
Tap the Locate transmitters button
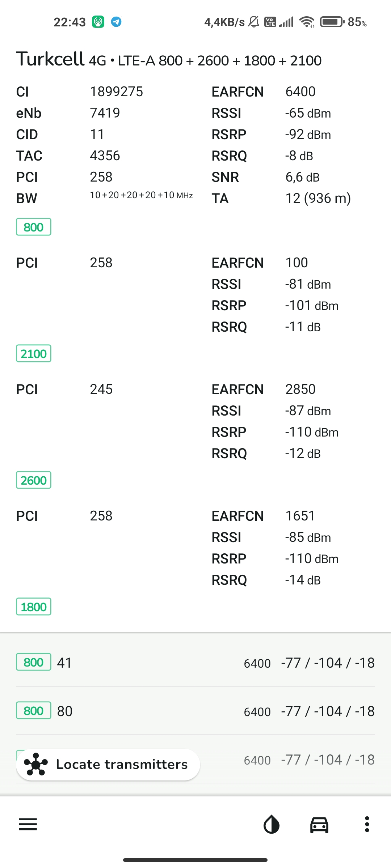[x=108, y=764]
